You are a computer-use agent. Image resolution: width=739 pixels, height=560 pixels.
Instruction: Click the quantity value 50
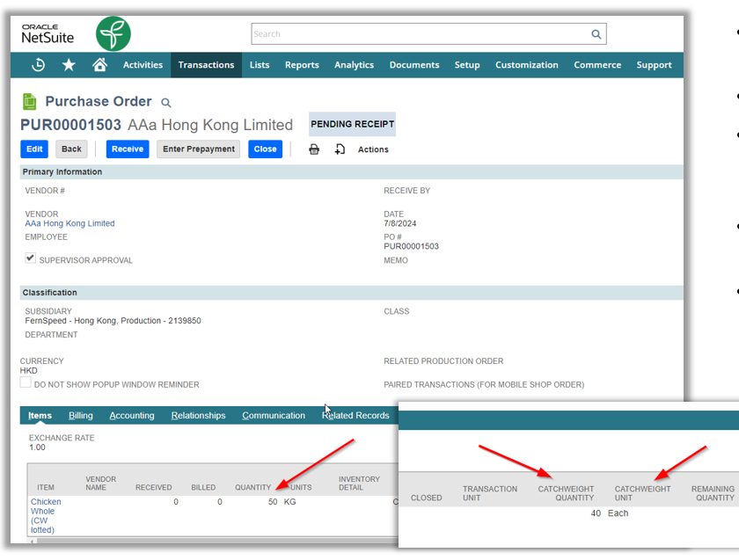[273, 502]
